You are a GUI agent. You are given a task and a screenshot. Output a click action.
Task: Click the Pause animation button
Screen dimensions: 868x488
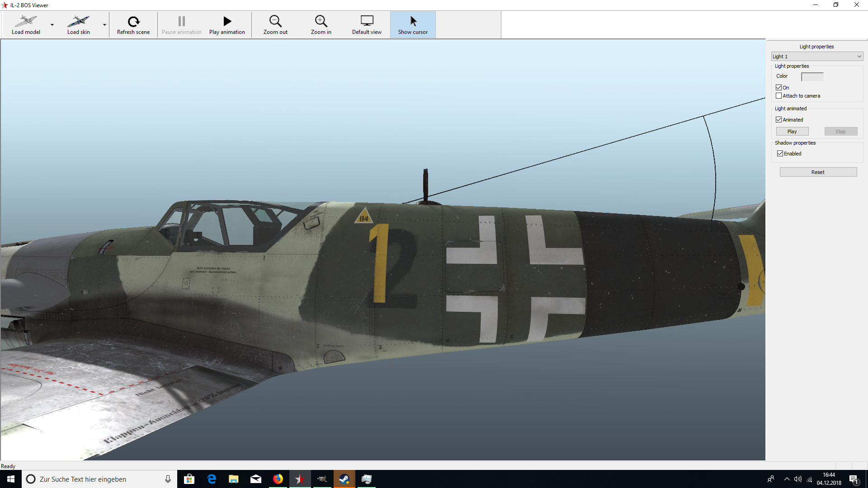click(x=182, y=25)
